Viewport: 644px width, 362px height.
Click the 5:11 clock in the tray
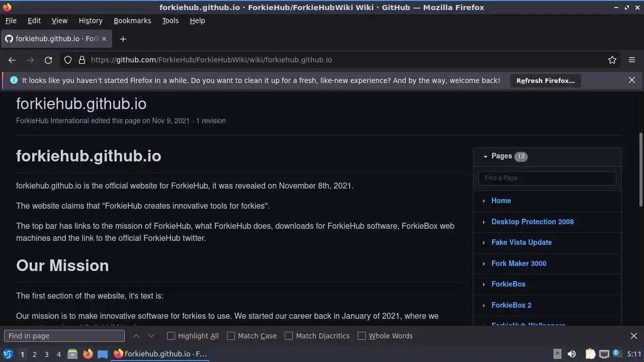point(634,354)
